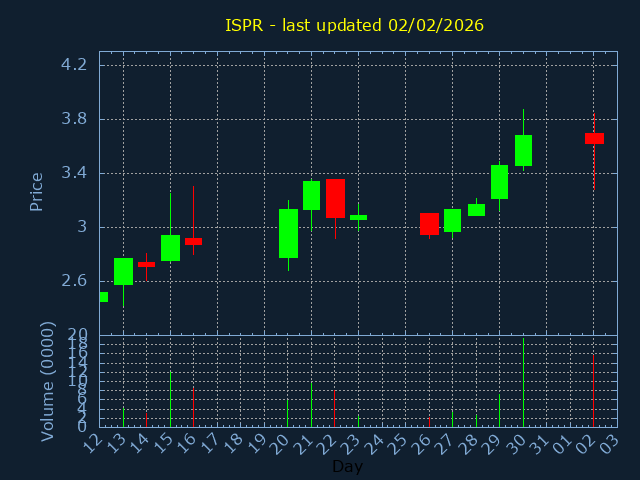Click the green candlestick on day 29

pyautogui.click(x=499, y=182)
